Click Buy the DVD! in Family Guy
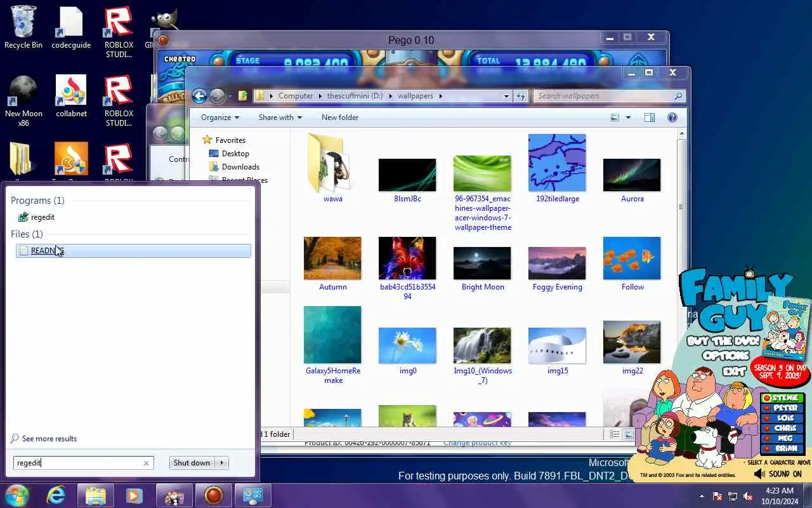This screenshot has height=508, width=812. [x=723, y=341]
